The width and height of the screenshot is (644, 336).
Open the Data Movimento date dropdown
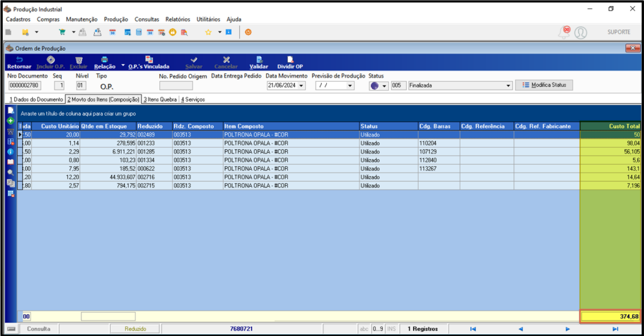coord(301,86)
